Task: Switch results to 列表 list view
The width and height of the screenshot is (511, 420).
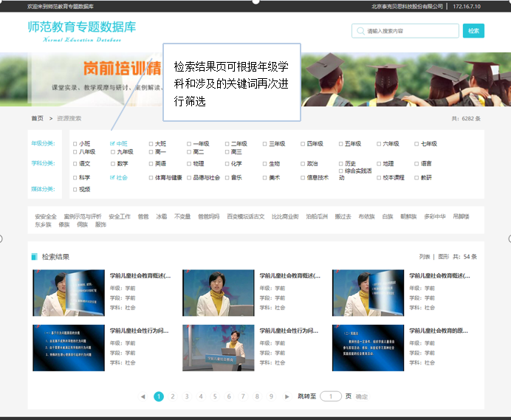Action: (x=424, y=257)
